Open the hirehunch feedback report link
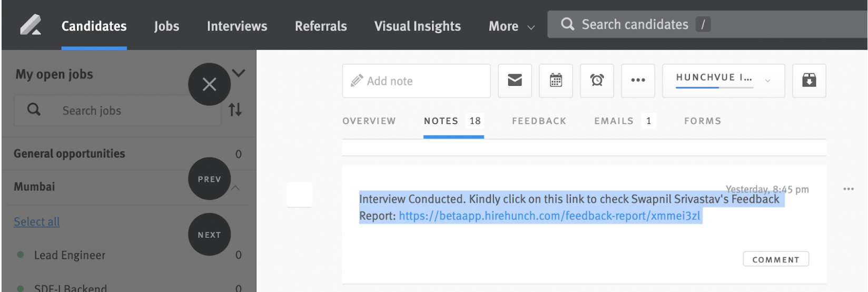The height and width of the screenshot is (292, 868). (x=549, y=216)
